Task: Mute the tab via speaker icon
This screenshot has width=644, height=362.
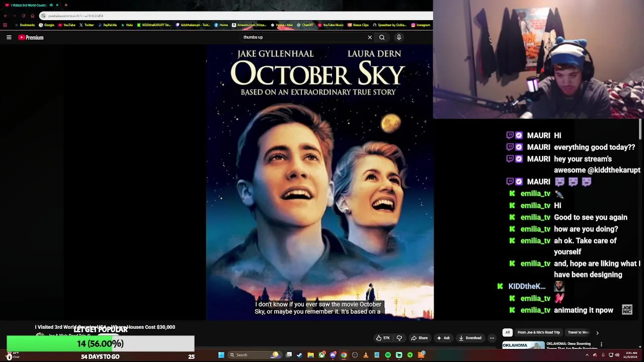Action: click(51, 5)
